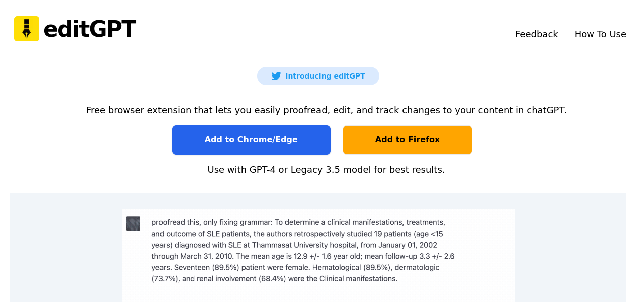Screen dimensions: 644x302
Task: Click the editGPT wordmark title
Action: [x=90, y=29]
